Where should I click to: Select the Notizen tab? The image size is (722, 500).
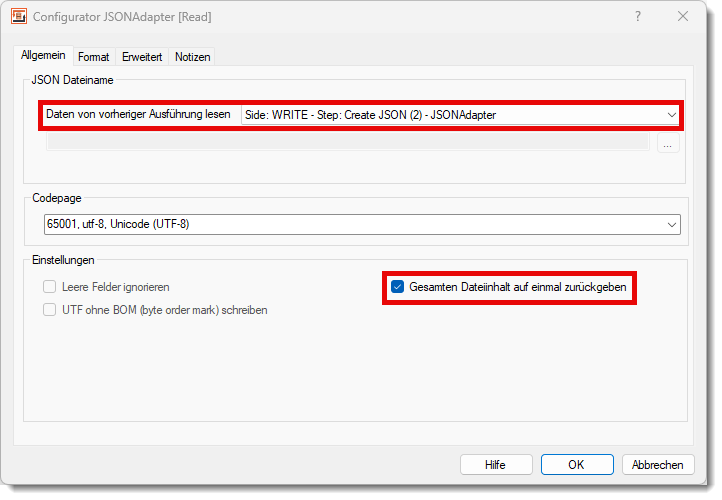(x=192, y=57)
